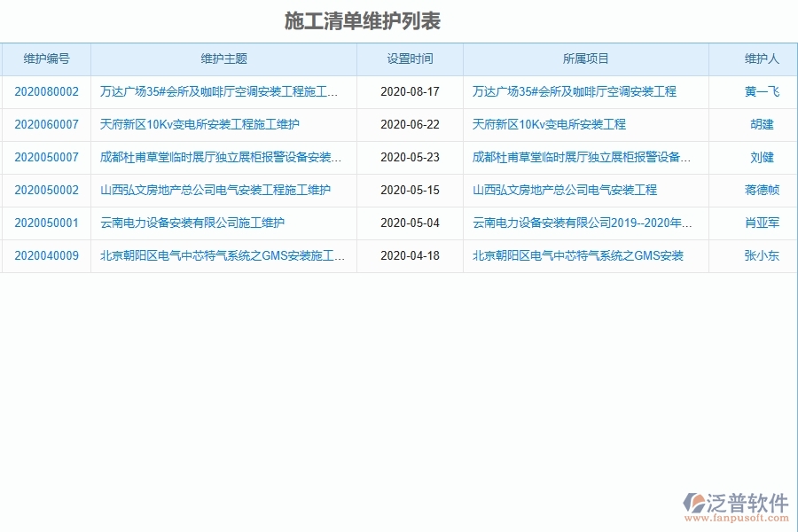The height and width of the screenshot is (532, 798).
Task: Open the 万达广场35#会所及咖啡厅空调安装 maintenance topic
Action: [x=219, y=91]
